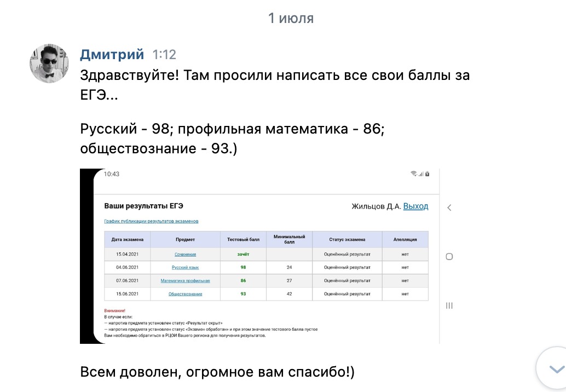Open the Обществознание subject link
Viewport: 566px width, 392px height.
[x=185, y=294]
